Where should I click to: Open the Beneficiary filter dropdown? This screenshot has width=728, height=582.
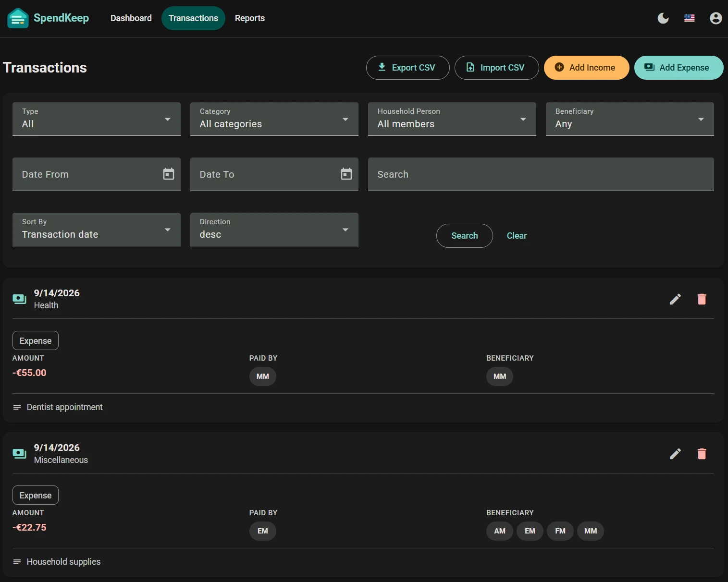(x=630, y=119)
